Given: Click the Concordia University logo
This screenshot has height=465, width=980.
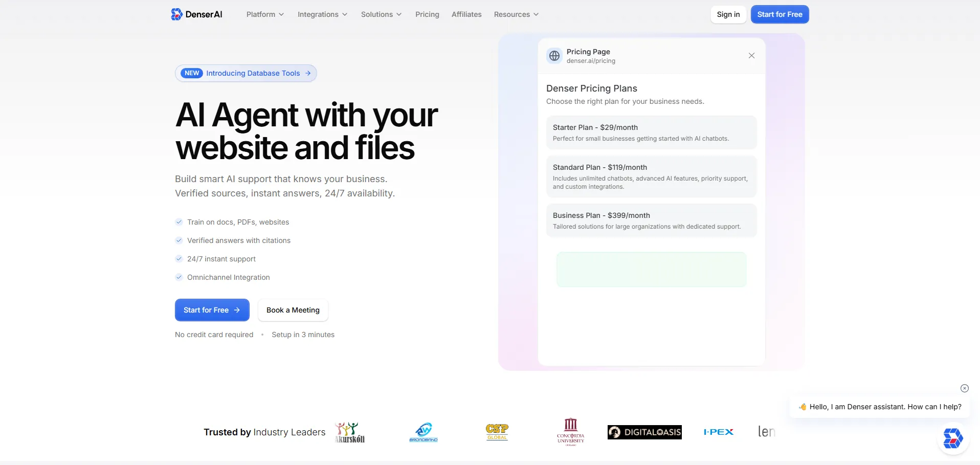Looking at the screenshot, I should coord(571,432).
